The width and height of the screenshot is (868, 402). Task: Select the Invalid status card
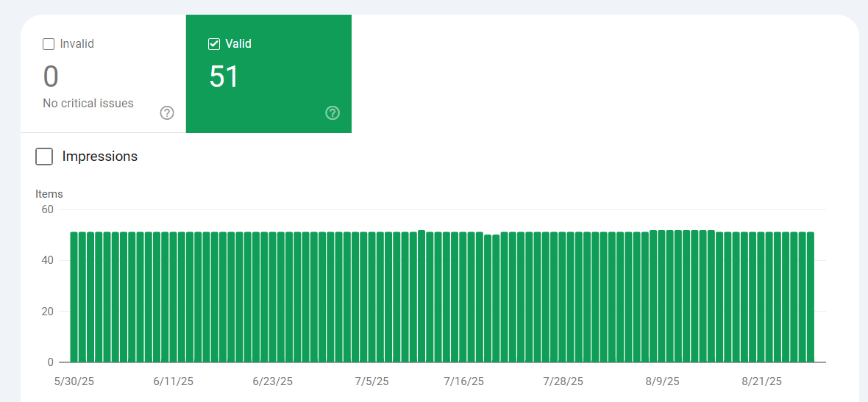[104, 74]
